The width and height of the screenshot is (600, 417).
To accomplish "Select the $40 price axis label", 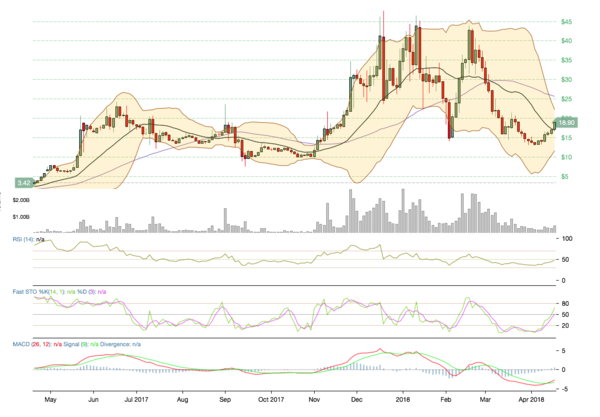I will point(566,41).
